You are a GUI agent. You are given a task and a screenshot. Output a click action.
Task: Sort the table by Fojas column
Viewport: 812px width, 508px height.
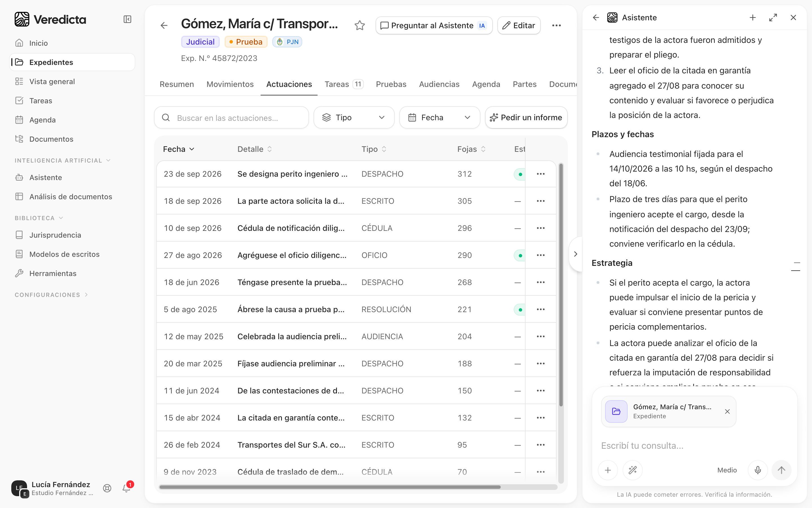coord(471,149)
